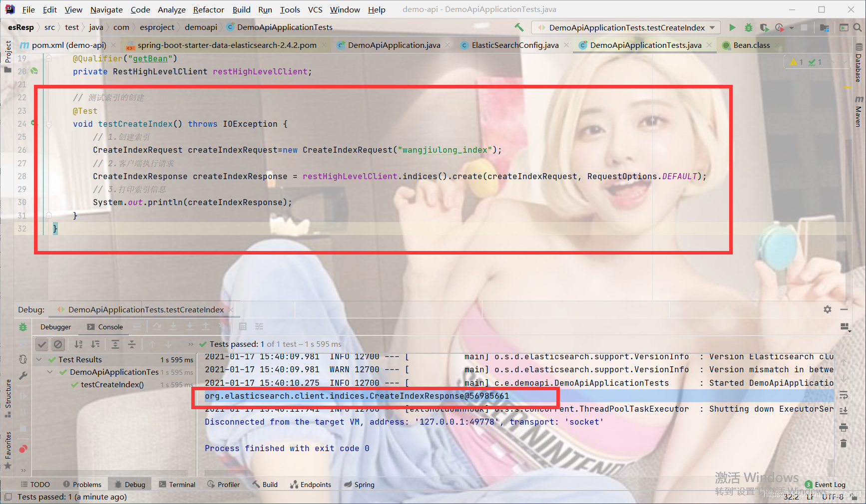This screenshot has width=866, height=504.
Task: Open the Refactor menu
Action: 208,9
